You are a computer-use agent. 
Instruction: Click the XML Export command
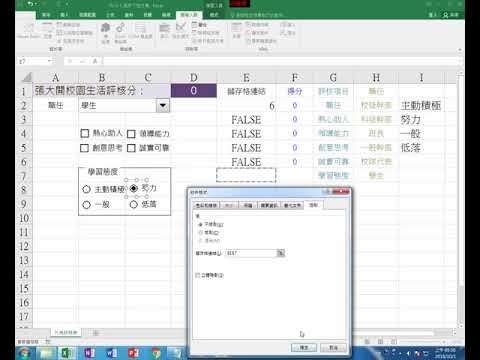288,33
